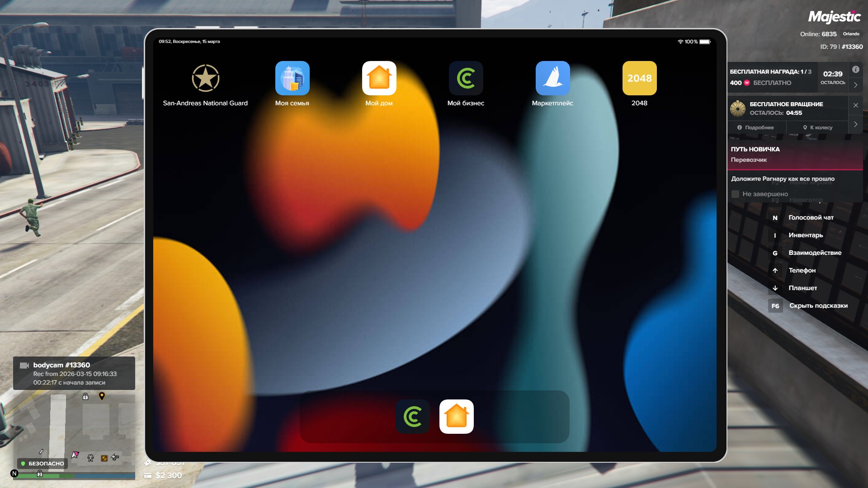Open the business app in the dock
Screen dimensions: 868x488
click(413, 416)
